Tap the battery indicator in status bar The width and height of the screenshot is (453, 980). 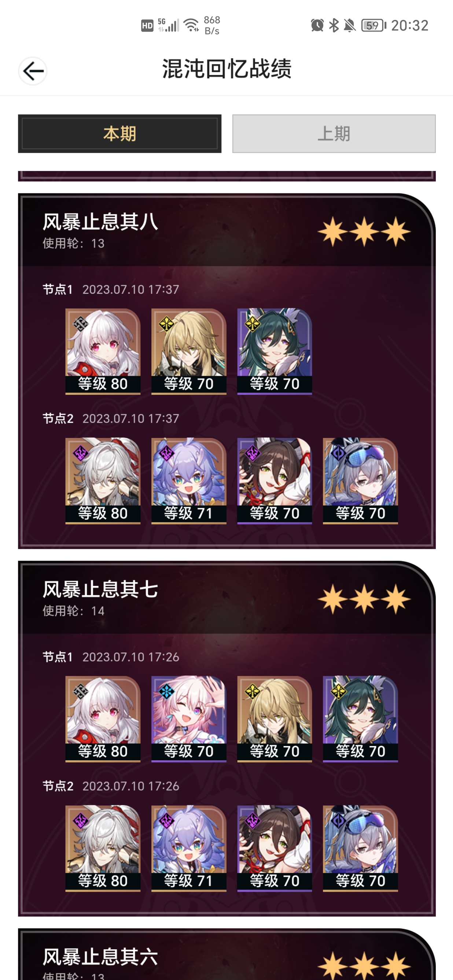(x=373, y=26)
